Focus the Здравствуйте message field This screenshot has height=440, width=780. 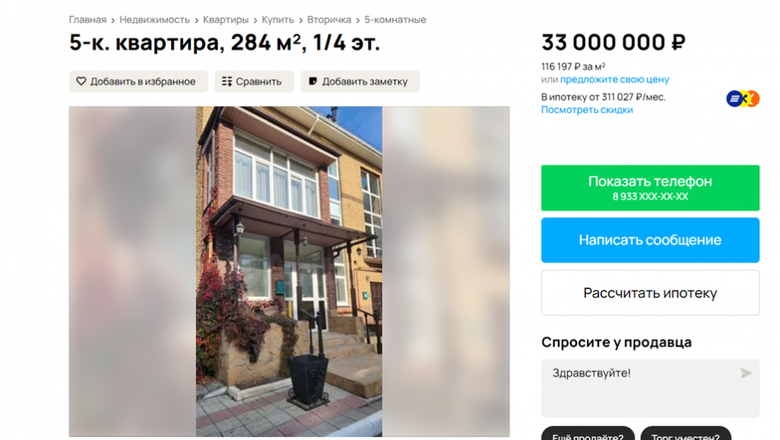[650, 388]
